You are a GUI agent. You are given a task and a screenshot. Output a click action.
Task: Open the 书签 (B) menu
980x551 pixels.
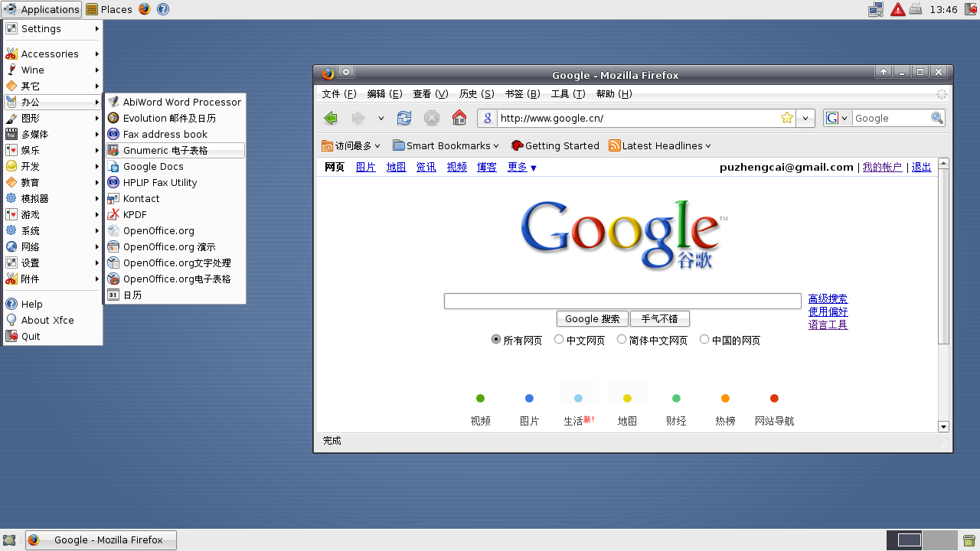click(x=522, y=93)
